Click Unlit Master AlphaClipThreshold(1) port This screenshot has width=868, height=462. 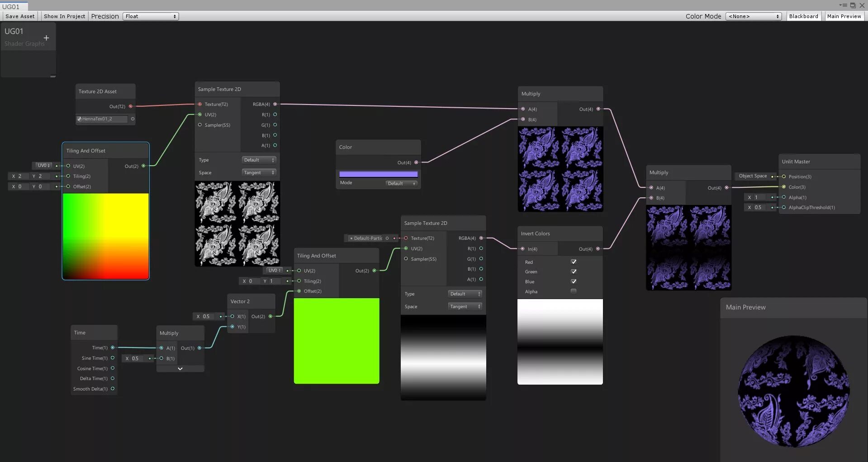(784, 207)
